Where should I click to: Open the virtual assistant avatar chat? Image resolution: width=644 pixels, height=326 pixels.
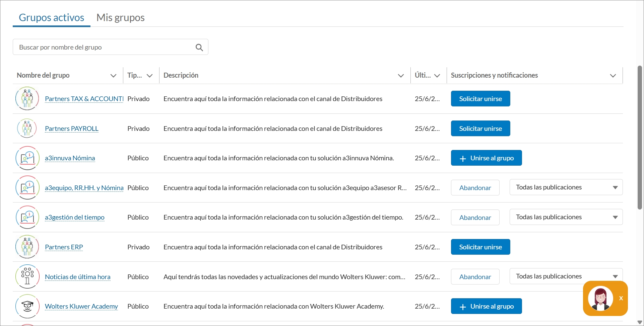pos(600,298)
